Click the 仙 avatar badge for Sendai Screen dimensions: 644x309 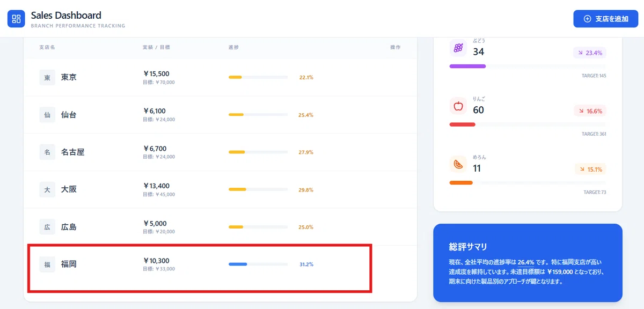tap(47, 115)
